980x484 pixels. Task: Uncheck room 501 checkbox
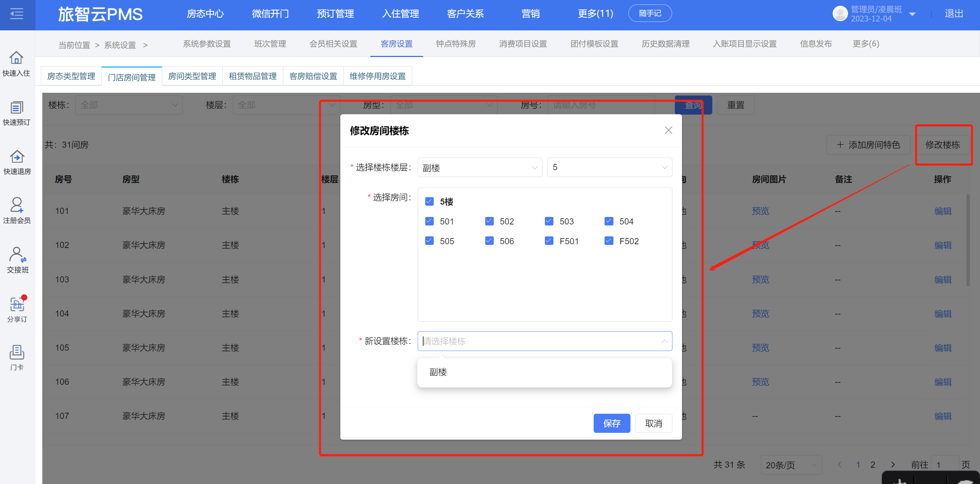click(430, 221)
